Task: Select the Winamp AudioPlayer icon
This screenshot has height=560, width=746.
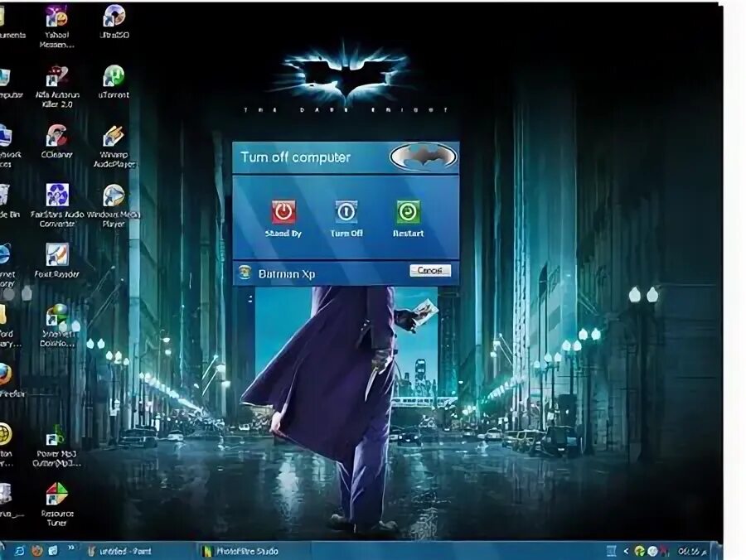Action: tap(114, 147)
